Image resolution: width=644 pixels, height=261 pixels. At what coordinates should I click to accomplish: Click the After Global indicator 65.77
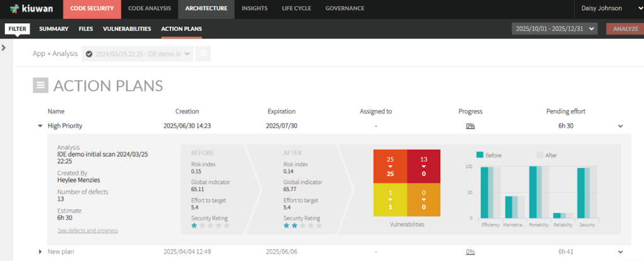(289, 189)
